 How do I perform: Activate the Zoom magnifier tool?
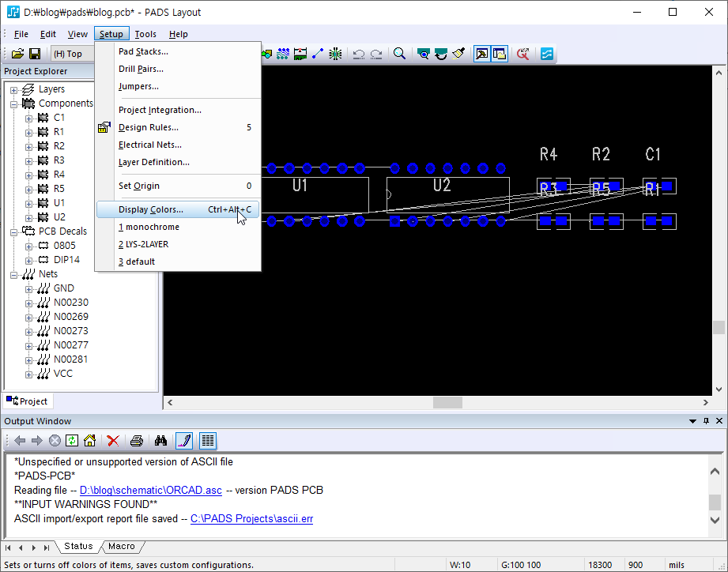(399, 54)
